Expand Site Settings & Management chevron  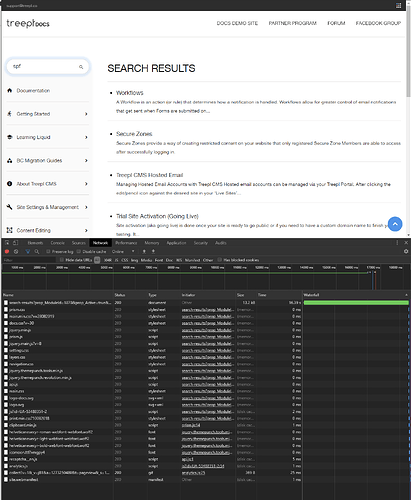pos(86,207)
